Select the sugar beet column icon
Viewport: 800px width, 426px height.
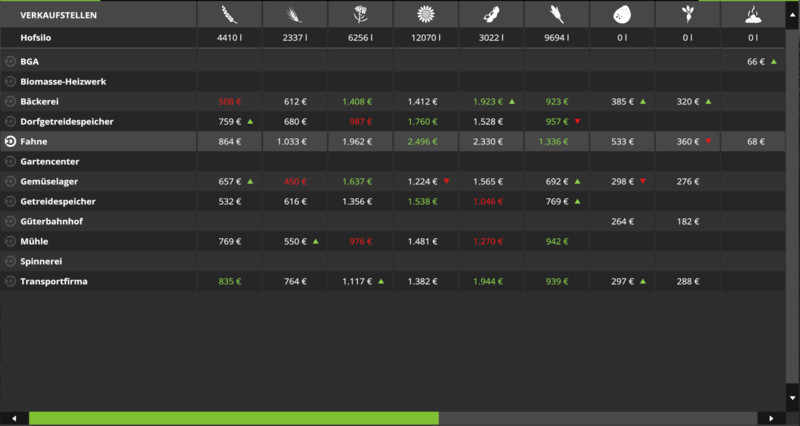pyautogui.click(x=686, y=14)
